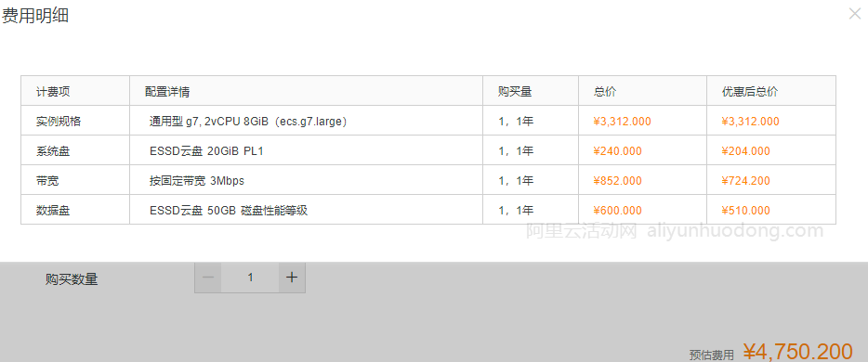Click the ¥4,750.200 estimated cost total

click(797, 352)
